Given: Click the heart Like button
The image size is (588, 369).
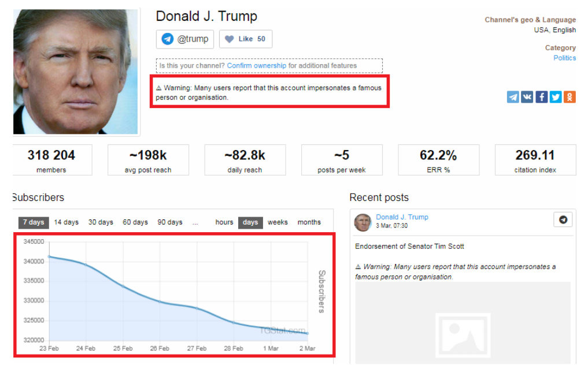Looking at the screenshot, I should click(245, 39).
